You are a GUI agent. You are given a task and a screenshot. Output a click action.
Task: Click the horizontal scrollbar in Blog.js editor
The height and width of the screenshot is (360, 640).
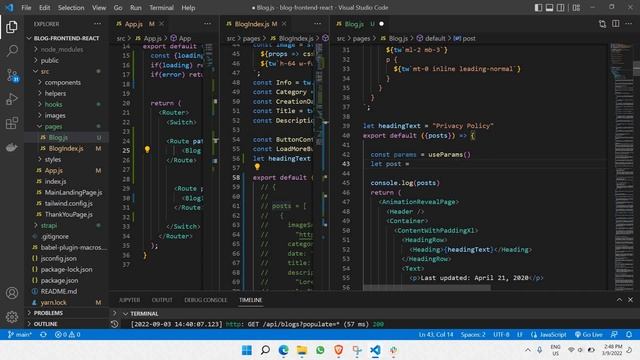(x=427, y=288)
